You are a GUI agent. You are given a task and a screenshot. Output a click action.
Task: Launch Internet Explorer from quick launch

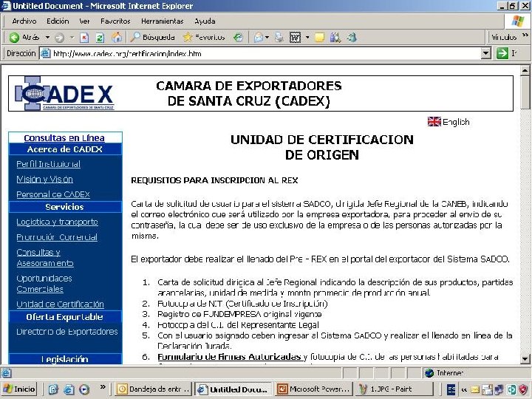point(69,389)
